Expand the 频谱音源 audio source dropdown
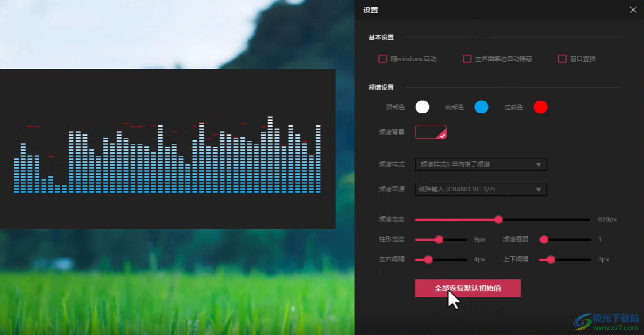The width and height of the screenshot is (644, 335). pyautogui.click(x=480, y=189)
